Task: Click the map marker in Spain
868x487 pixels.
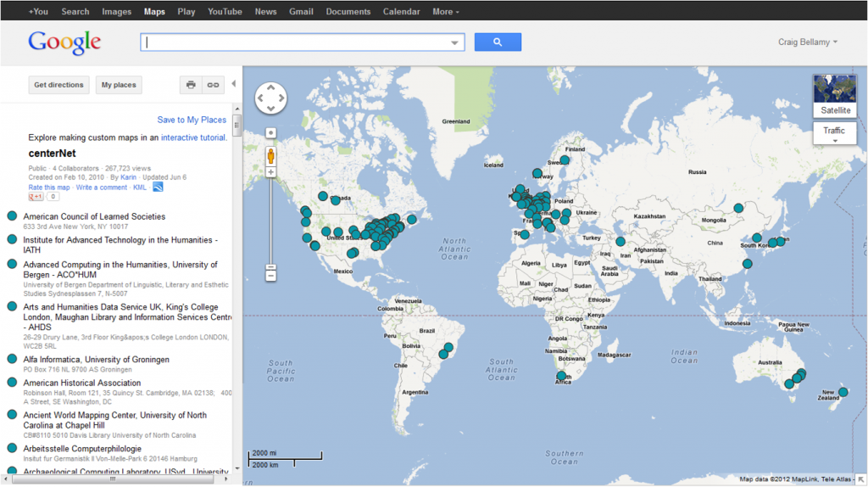Action: click(525, 235)
